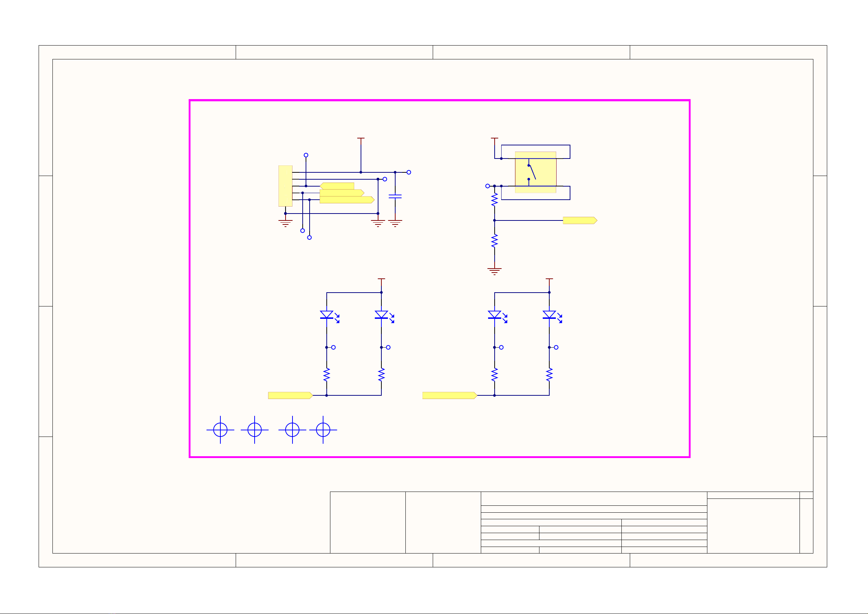This screenshot has height=614, width=868.
Task: Select the leftmost crosshair fiducial mark
Action: point(220,430)
